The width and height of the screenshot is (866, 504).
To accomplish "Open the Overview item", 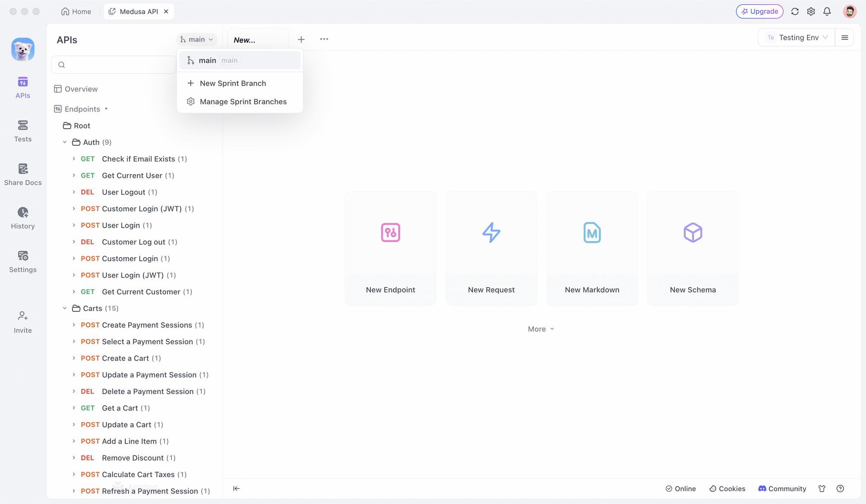I will [76, 89].
